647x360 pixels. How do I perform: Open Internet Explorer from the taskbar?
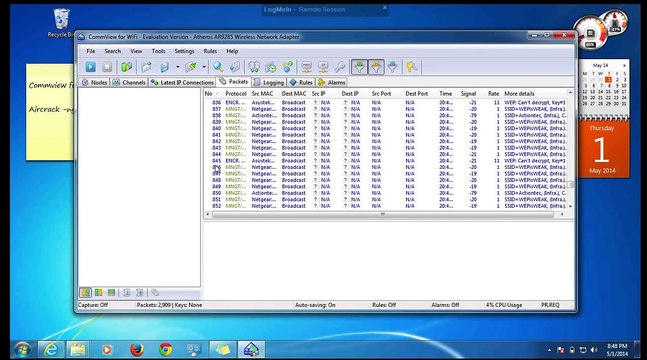tap(51, 350)
